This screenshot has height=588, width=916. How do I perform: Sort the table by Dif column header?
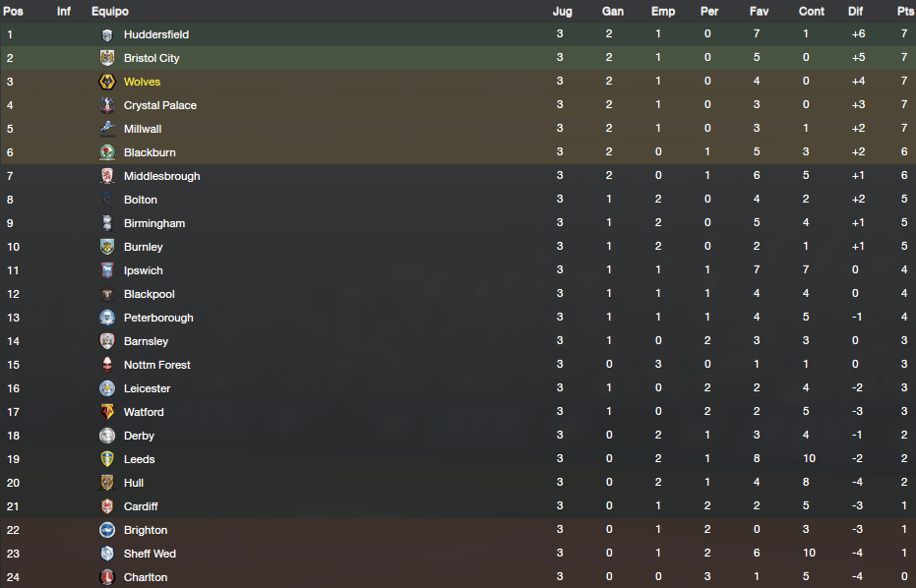pyautogui.click(x=855, y=11)
